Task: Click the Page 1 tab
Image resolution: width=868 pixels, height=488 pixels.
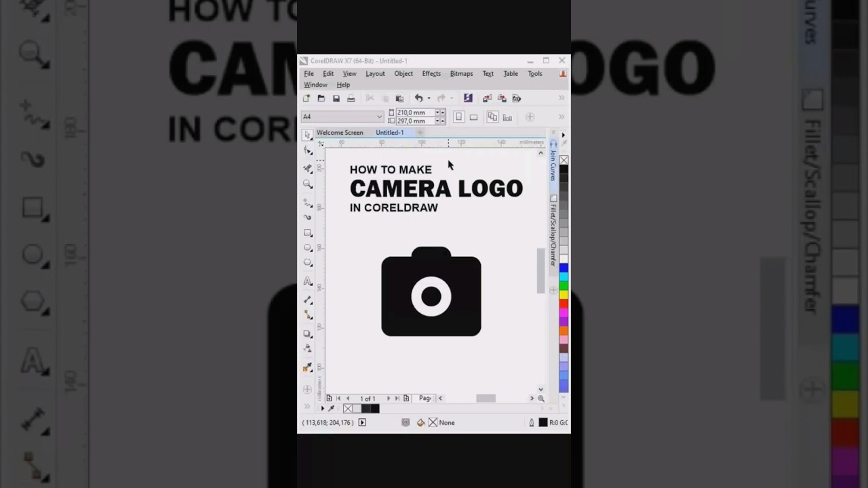Action: (x=425, y=399)
